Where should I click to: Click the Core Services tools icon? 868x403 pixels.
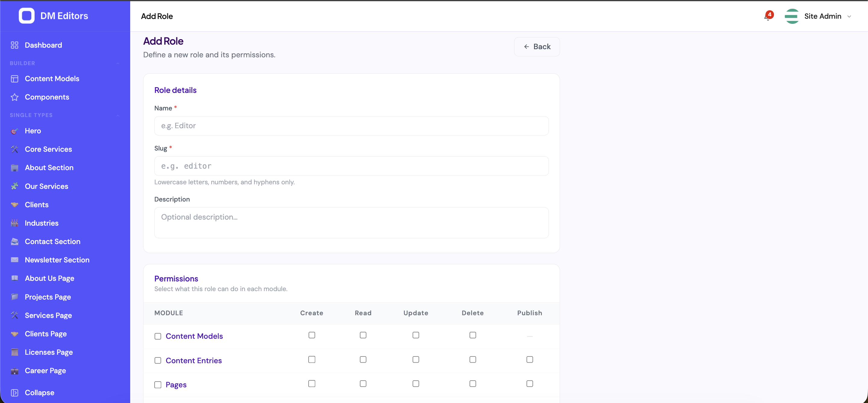point(14,149)
